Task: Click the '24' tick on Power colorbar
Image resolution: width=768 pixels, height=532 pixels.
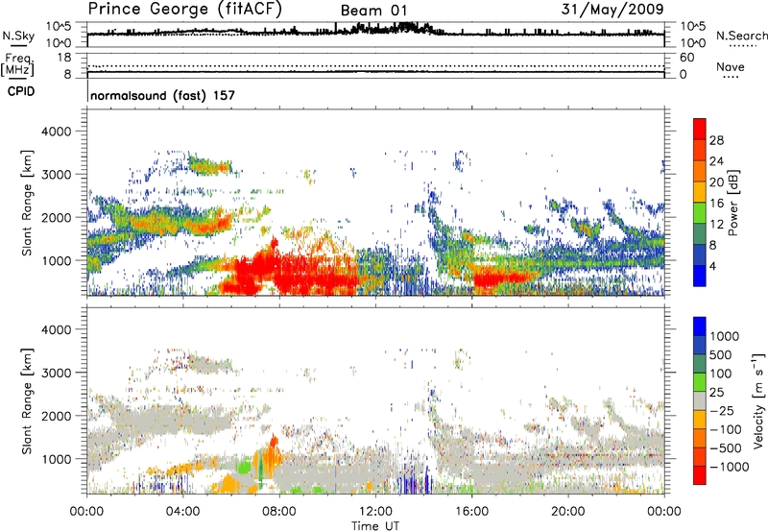Action: 716,161
